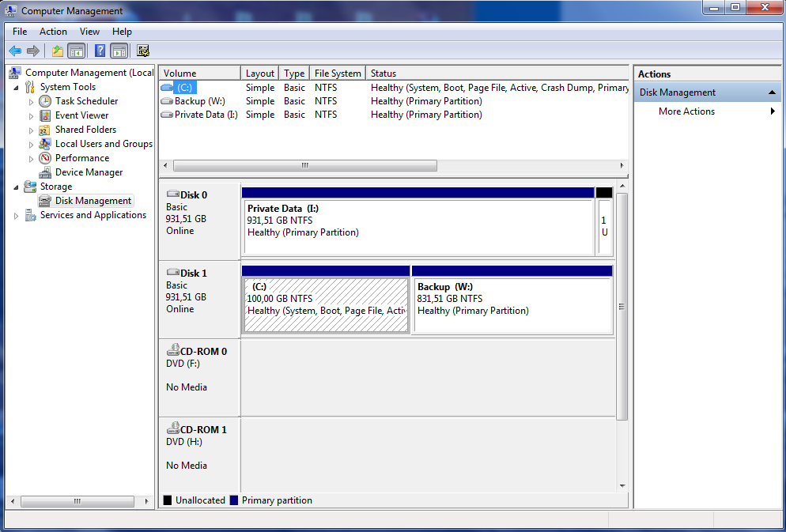Open the View menu
This screenshot has width=786, height=532.
89,32
